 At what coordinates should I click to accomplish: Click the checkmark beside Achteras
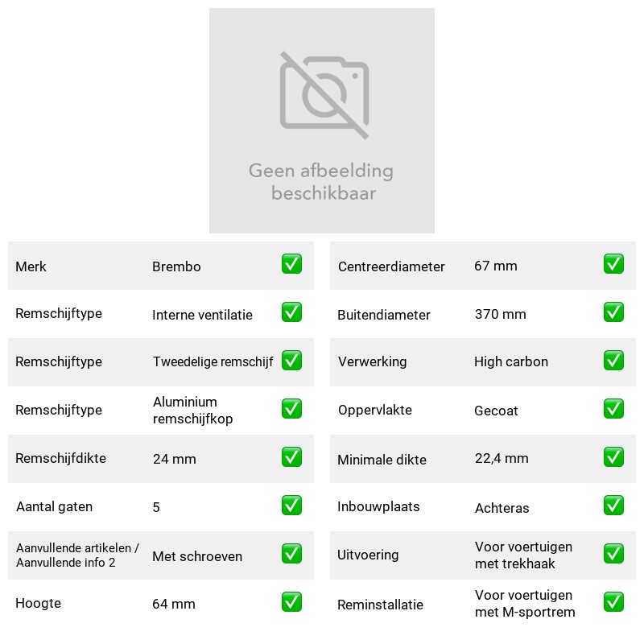[x=613, y=506]
